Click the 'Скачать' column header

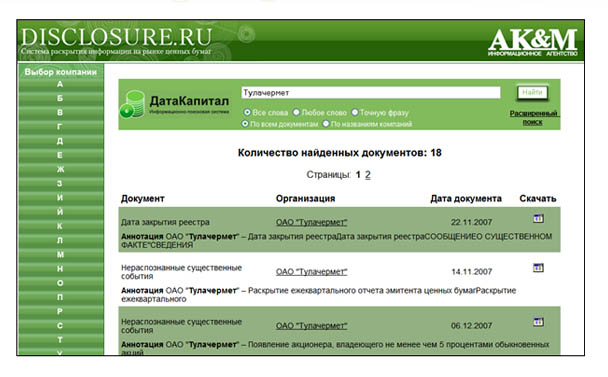click(x=538, y=199)
